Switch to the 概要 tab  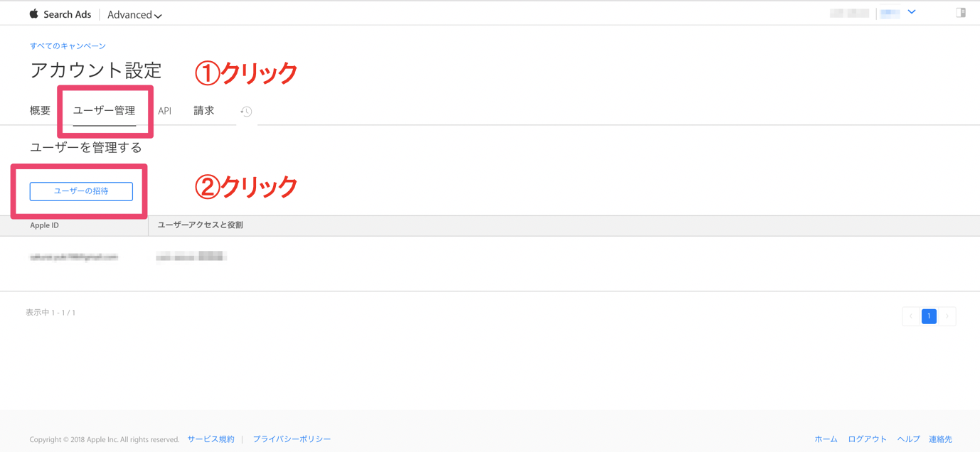(41, 111)
